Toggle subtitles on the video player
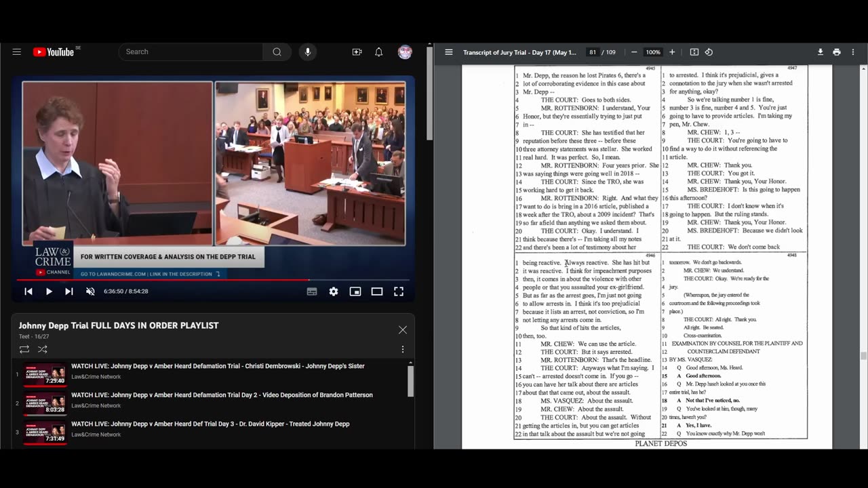The width and height of the screenshot is (868, 488). click(312, 291)
